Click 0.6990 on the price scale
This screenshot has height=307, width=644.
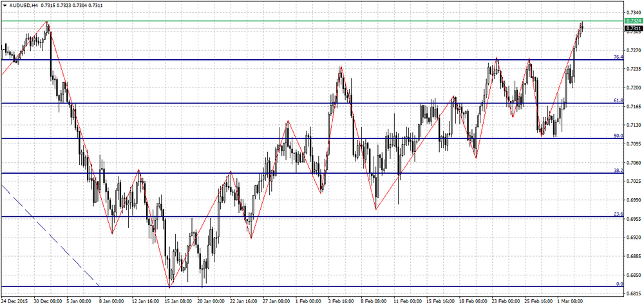click(634, 200)
